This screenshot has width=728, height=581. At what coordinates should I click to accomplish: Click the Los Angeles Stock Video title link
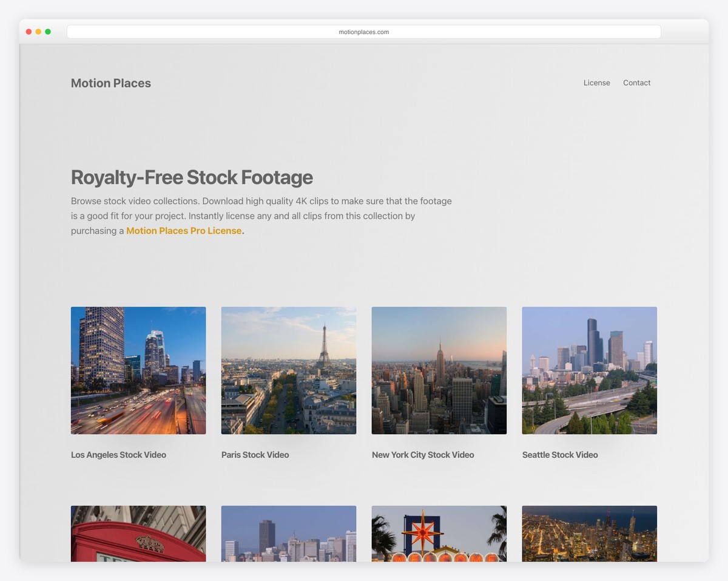coord(118,455)
